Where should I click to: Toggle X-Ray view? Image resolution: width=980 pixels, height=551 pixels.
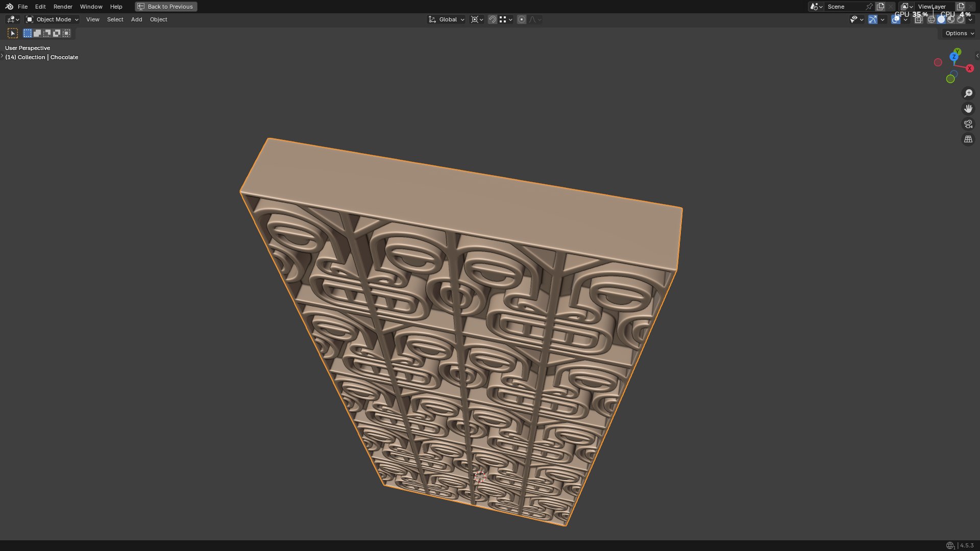tap(918, 19)
